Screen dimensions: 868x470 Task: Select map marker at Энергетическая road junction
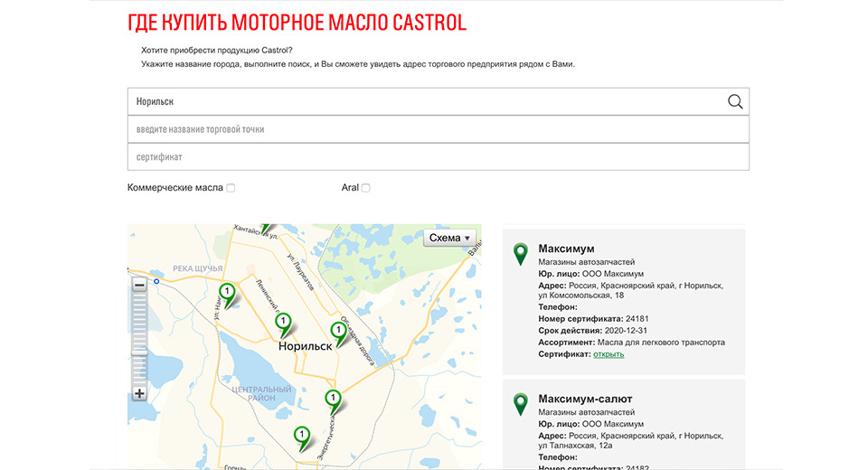334,402
